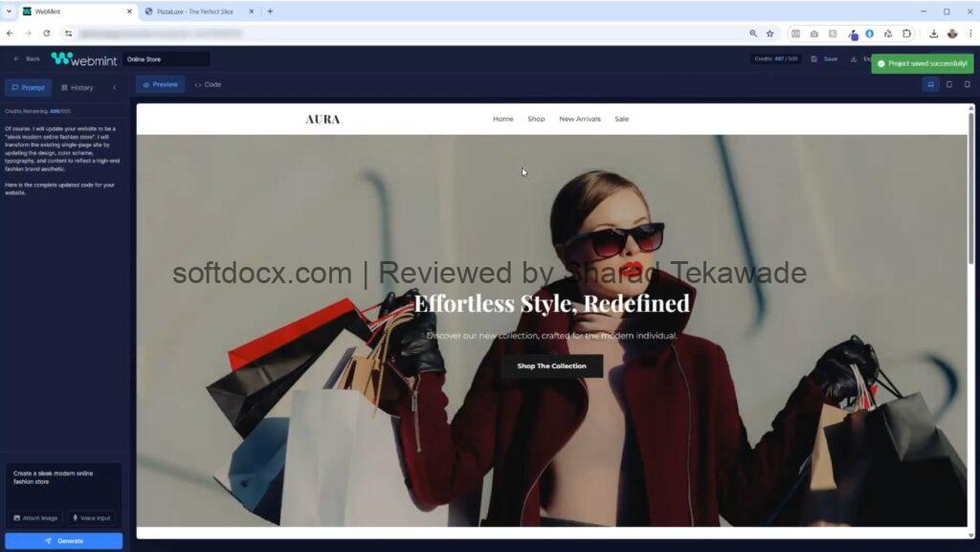This screenshot has height=552, width=980.
Task: Bookmark this page with star icon
Action: (769, 33)
